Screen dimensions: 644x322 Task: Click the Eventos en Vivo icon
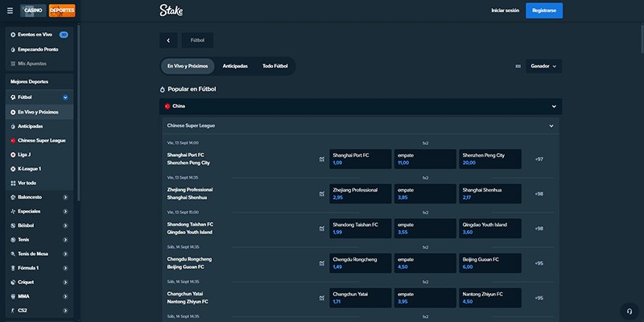[x=13, y=35]
